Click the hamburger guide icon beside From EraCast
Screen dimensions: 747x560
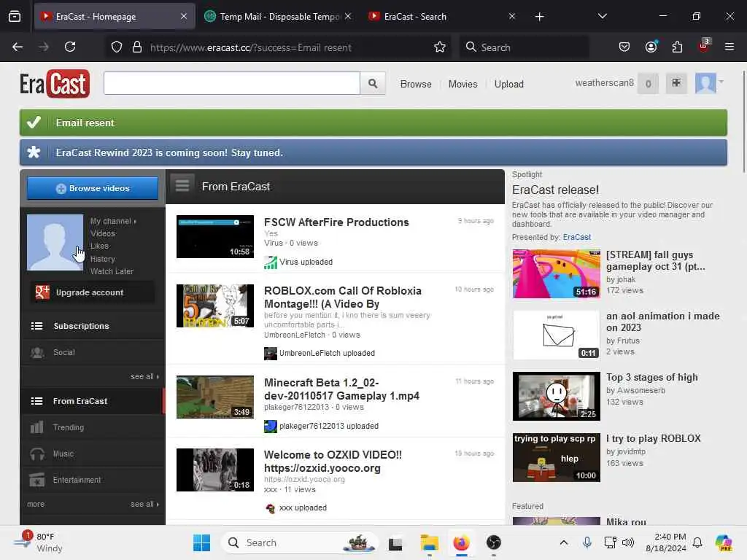[182, 186]
